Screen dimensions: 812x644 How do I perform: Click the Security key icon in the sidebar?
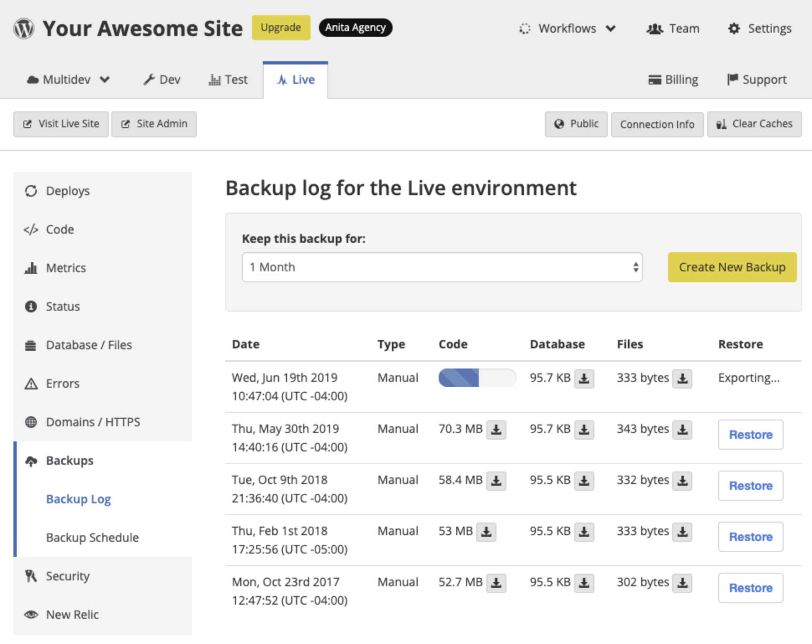(30, 576)
